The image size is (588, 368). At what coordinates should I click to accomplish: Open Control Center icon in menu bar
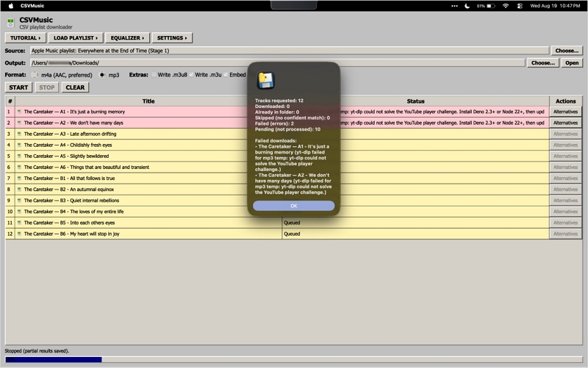coord(520,6)
